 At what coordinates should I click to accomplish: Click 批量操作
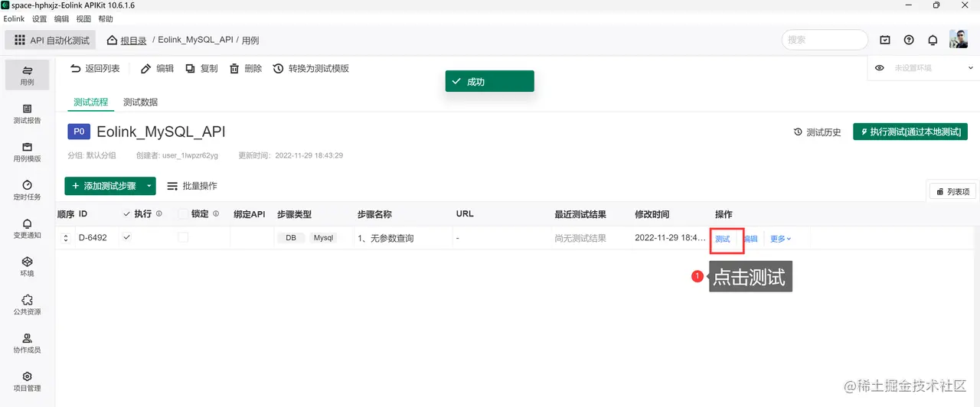[192, 186]
